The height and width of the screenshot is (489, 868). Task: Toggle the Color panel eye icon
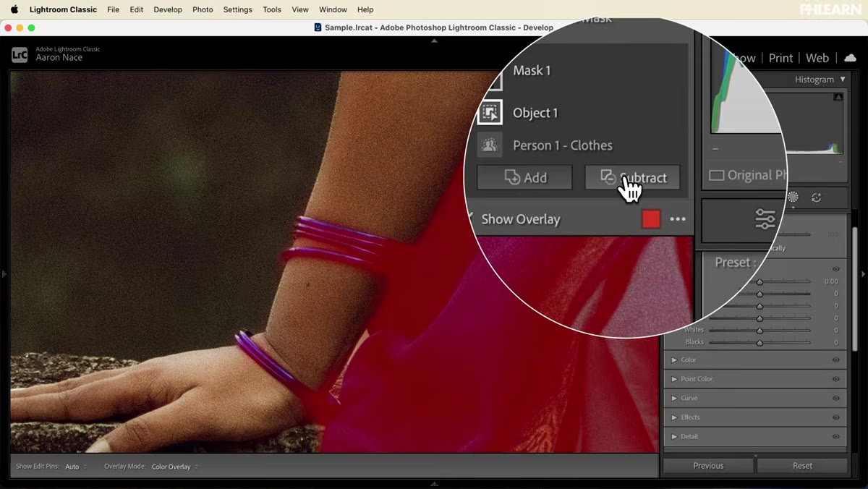coord(836,360)
